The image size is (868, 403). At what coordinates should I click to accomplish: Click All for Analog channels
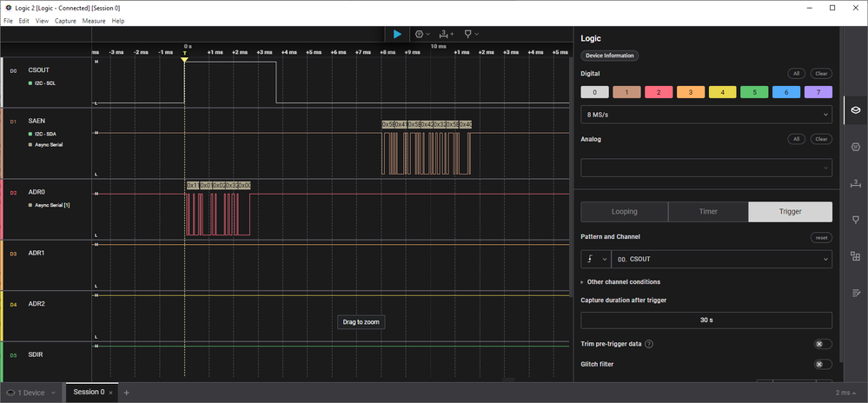tap(796, 139)
